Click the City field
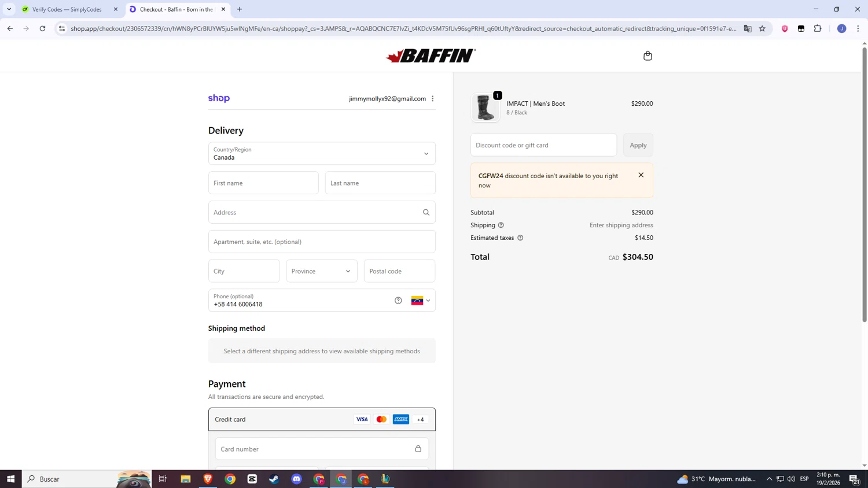The height and width of the screenshot is (488, 868). coord(244,271)
